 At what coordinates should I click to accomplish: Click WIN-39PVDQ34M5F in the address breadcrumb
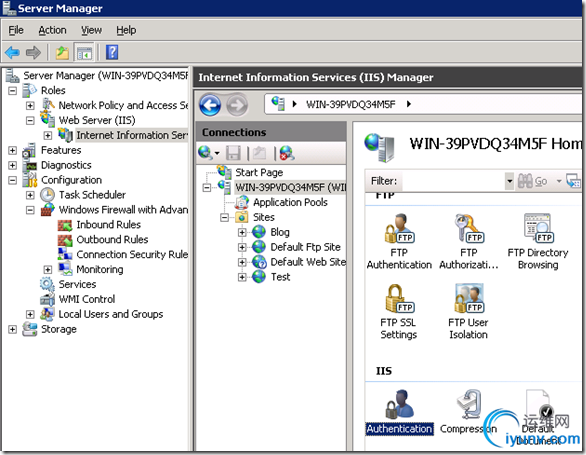pos(351,104)
